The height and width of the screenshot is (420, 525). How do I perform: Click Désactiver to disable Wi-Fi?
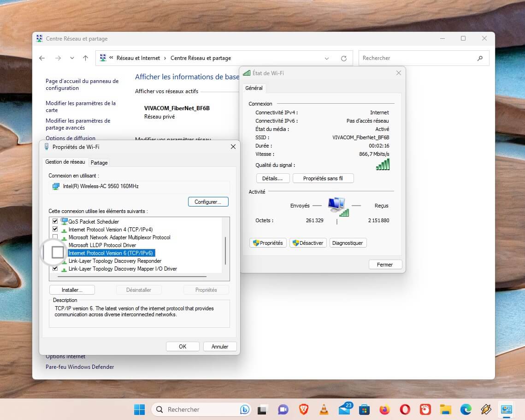click(308, 243)
